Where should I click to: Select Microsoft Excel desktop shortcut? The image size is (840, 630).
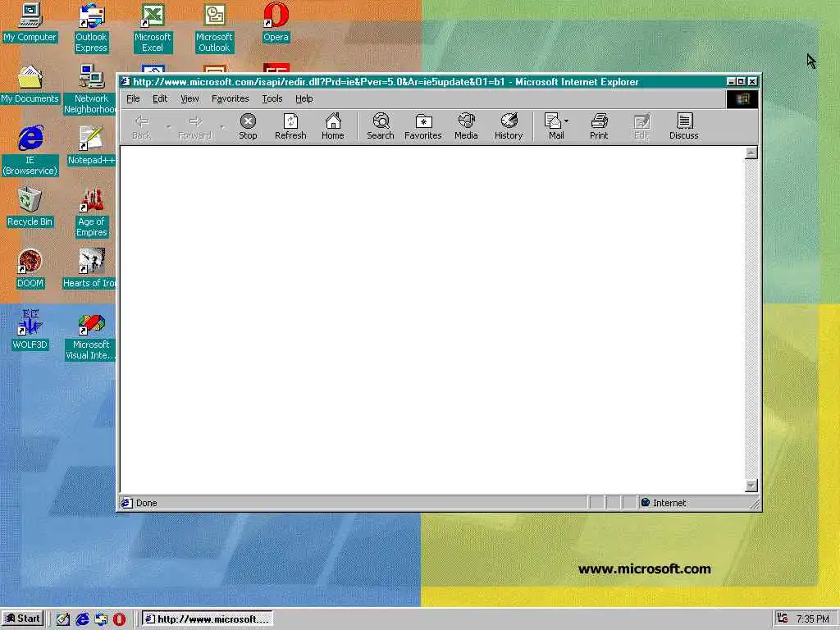click(x=153, y=28)
